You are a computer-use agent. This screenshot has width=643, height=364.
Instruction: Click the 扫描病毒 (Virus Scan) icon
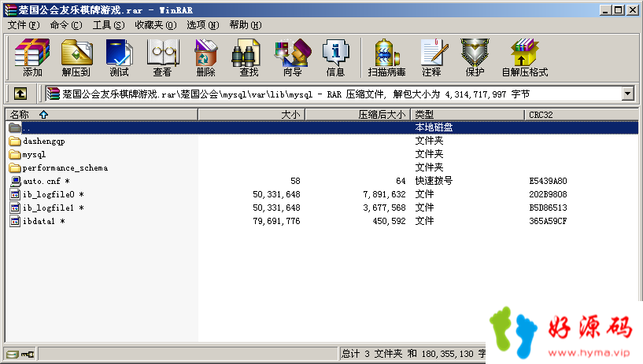pyautogui.click(x=386, y=52)
